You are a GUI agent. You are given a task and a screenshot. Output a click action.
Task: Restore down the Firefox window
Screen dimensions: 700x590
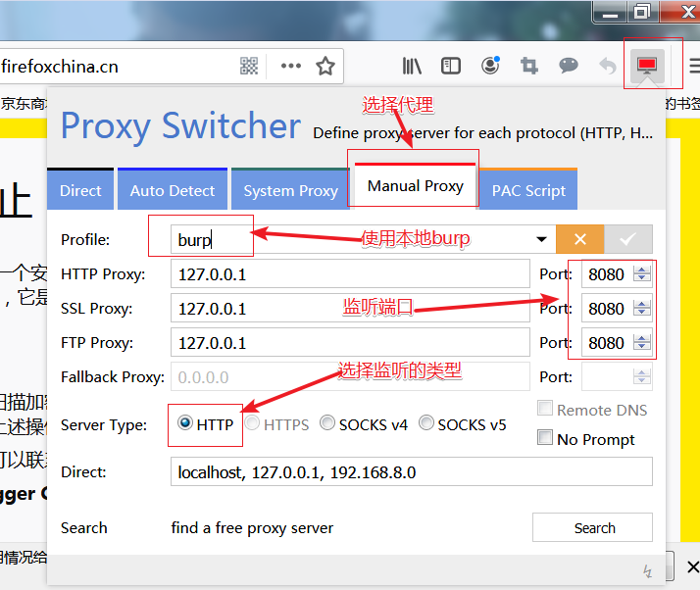642,12
